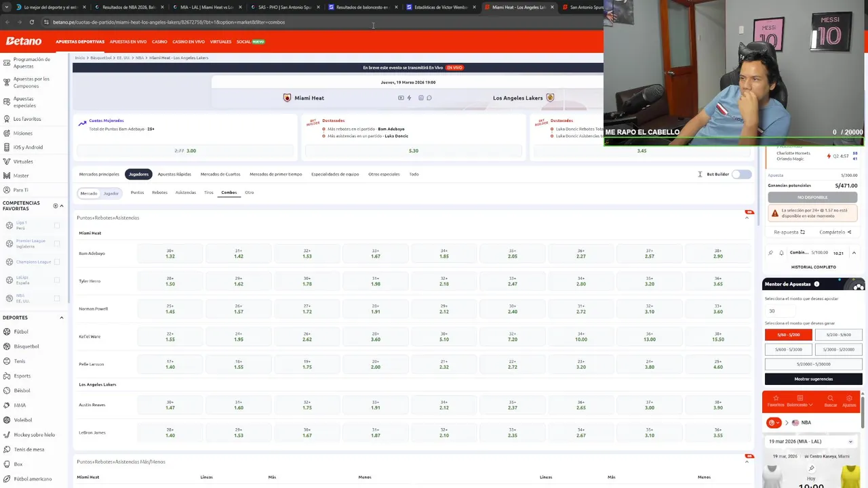Click the Compártelo share link

[835, 232]
